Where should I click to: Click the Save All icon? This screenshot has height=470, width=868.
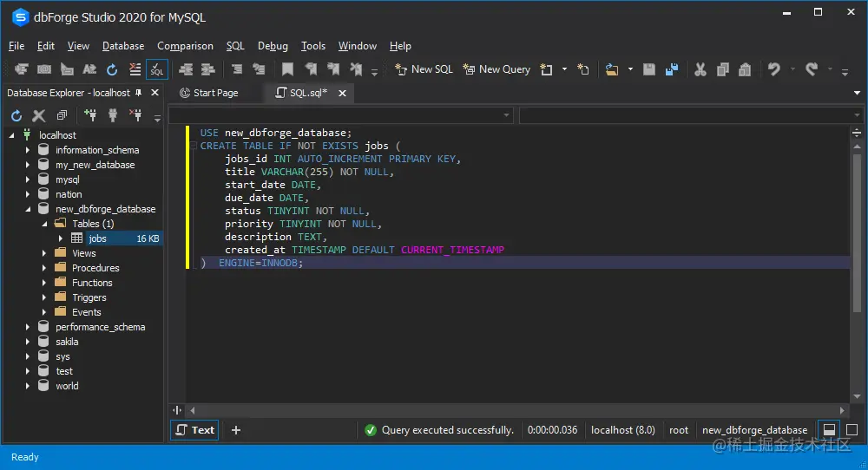[x=672, y=69]
